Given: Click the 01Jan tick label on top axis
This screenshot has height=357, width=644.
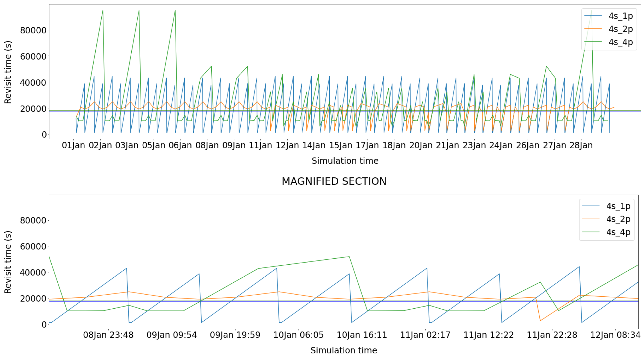Looking at the screenshot, I should (x=74, y=145).
